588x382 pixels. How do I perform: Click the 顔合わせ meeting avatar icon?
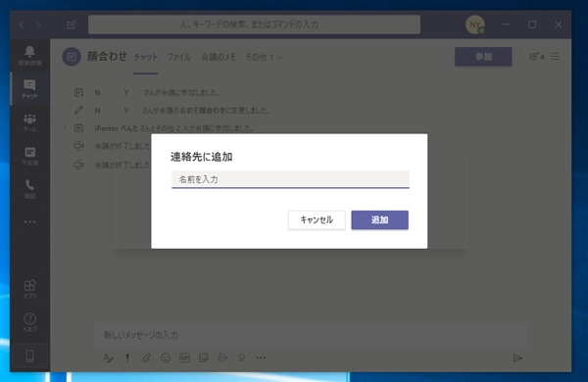(72, 57)
